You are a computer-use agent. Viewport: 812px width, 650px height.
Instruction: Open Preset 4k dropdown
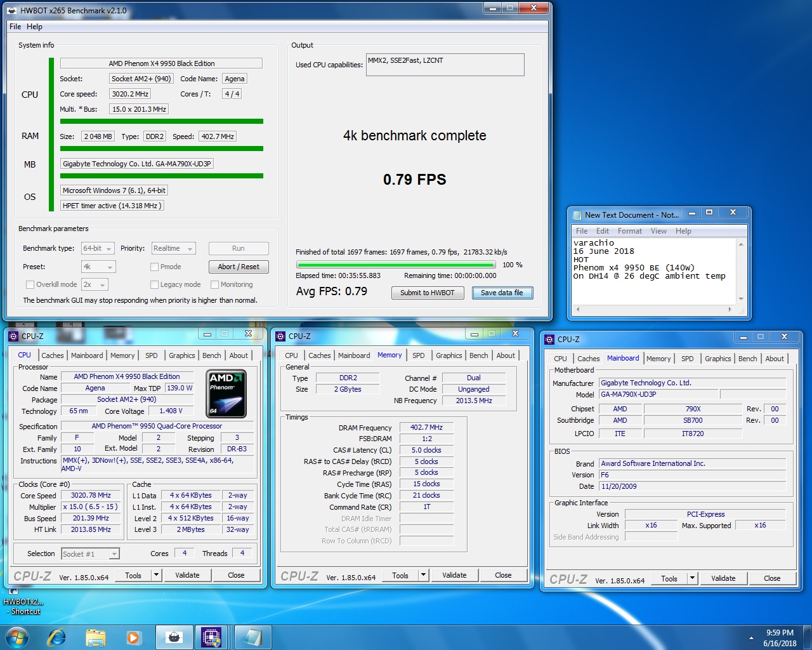(x=98, y=267)
